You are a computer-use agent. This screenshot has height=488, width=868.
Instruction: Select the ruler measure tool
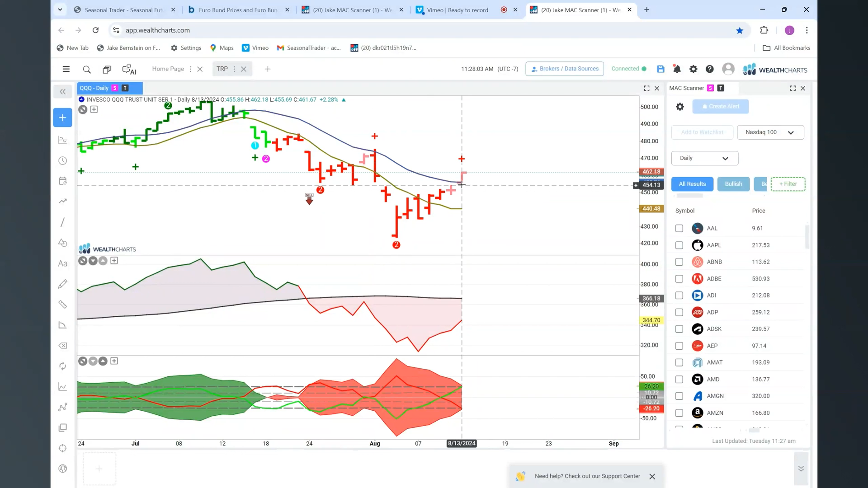[62, 305]
